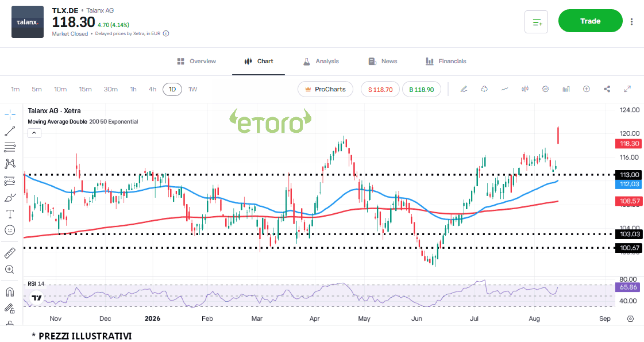Image resolution: width=644 pixels, height=342 pixels.
Task: Choose the 15m interval
Action: [x=86, y=89]
